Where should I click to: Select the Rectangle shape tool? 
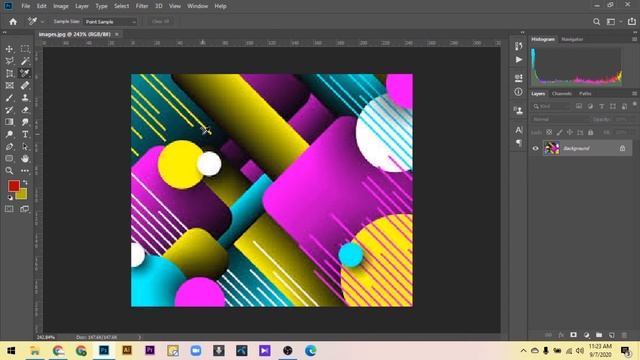(x=9, y=158)
